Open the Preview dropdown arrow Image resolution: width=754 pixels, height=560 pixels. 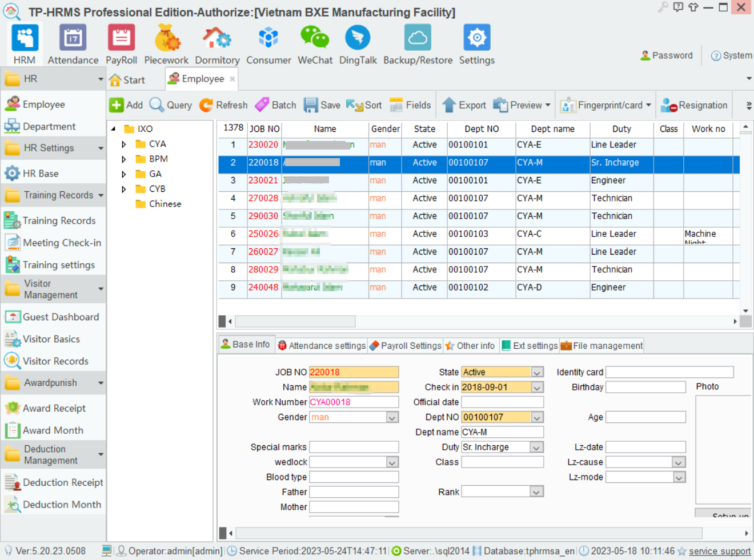(548, 105)
